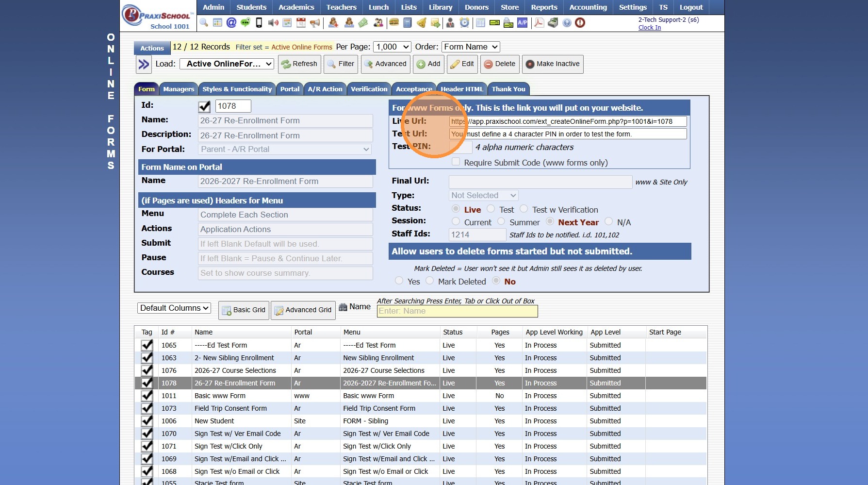Click the Enter Name search field
This screenshot has width=868, height=485.
[457, 311]
